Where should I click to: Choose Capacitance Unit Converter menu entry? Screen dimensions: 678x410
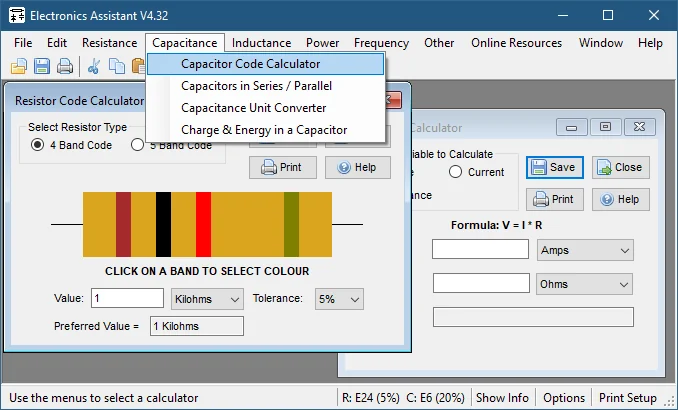265,108
